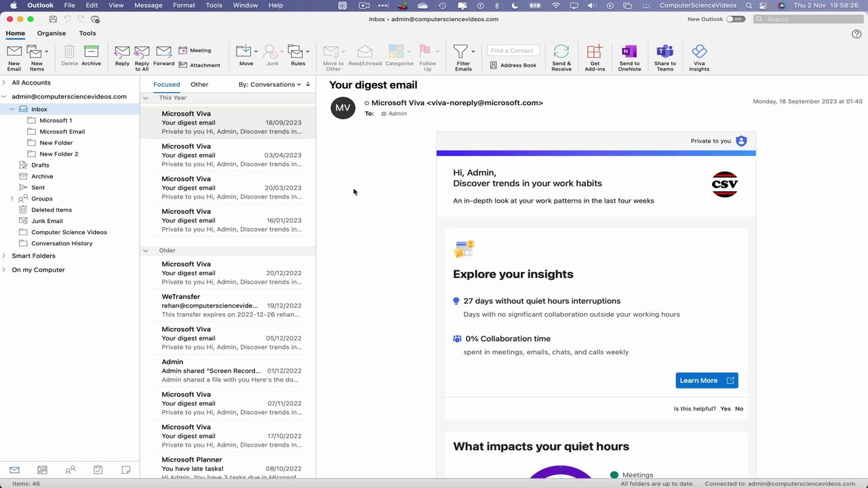868x488 pixels.
Task: Select the Focused inbox tab
Action: tap(167, 84)
